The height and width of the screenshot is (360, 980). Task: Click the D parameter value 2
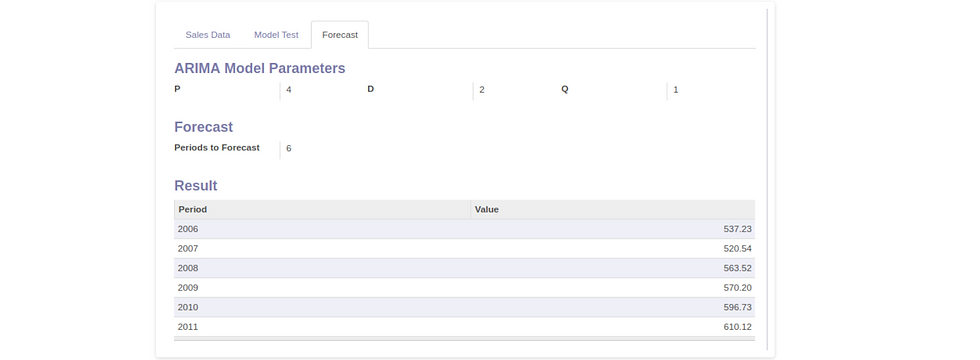(x=482, y=90)
